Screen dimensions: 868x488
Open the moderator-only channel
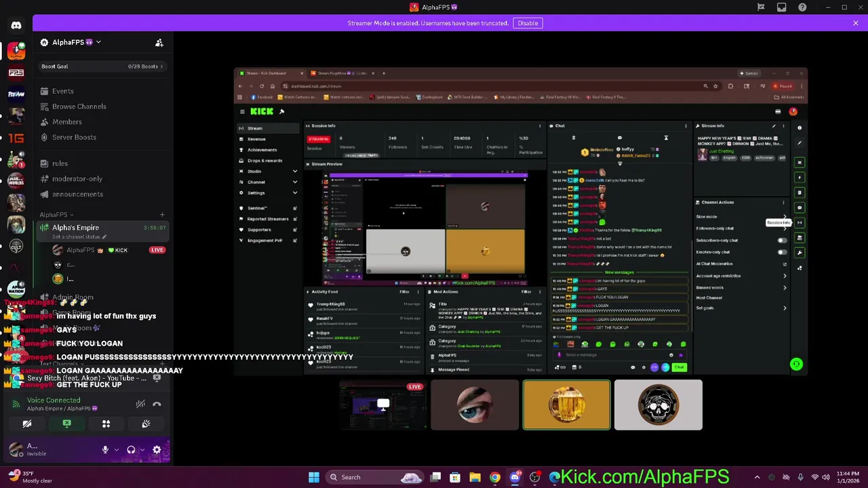(102, 179)
